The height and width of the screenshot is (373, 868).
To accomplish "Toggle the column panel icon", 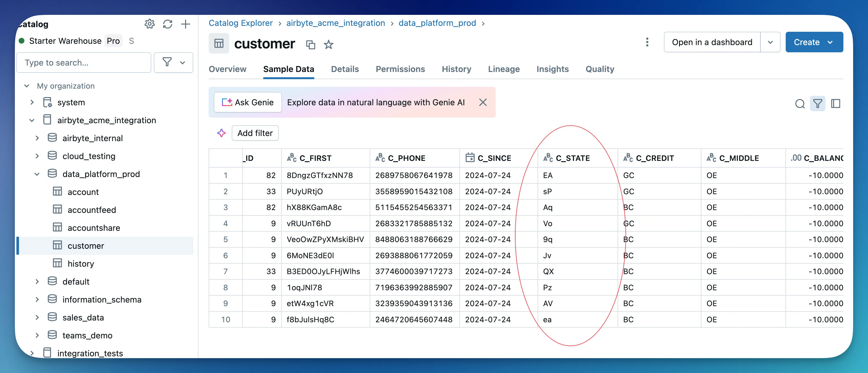I will [x=835, y=103].
